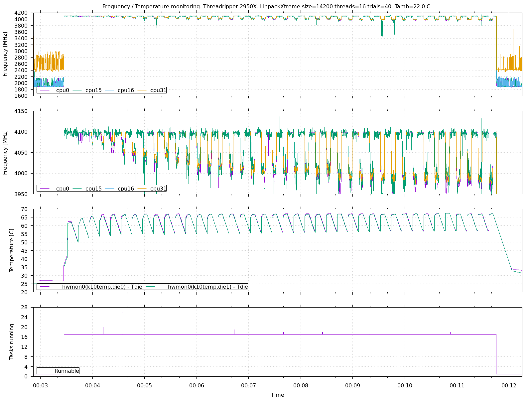Select the 00:05 time tick label

tap(144, 385)
